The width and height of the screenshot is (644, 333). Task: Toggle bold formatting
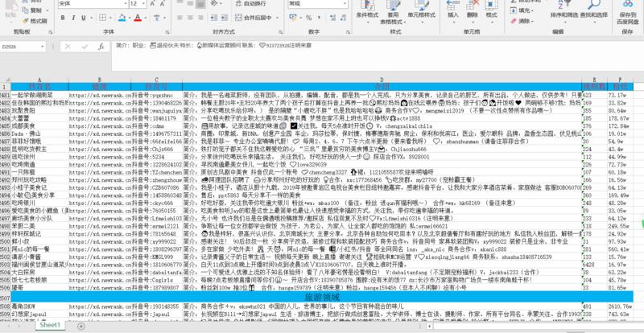pos(62,16)
